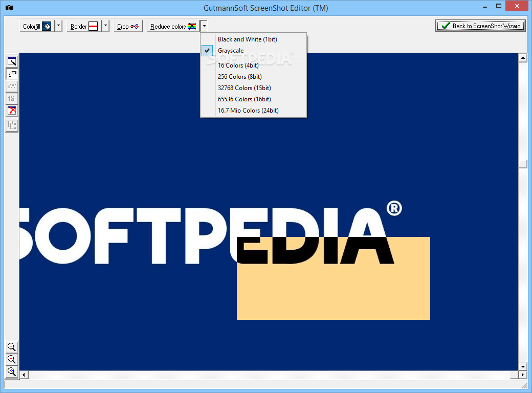The image size is (532, 393).
Task: Click the zoom in magnifier
Action: 12,347
